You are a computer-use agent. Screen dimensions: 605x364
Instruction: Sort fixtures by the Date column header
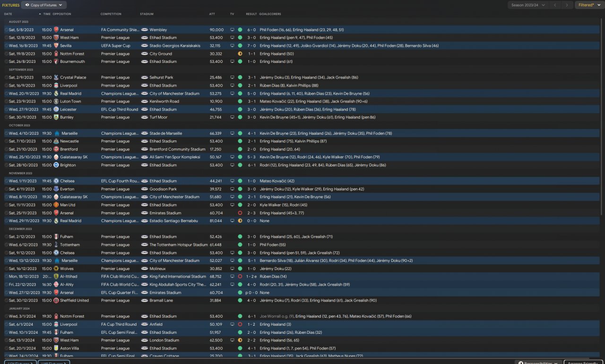8,14
